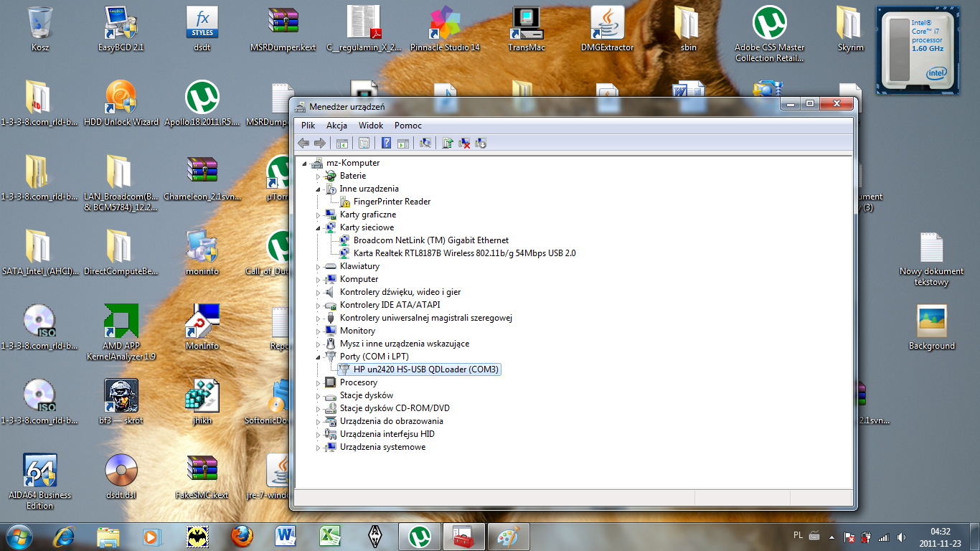This screenshot has width=980, height=551.
Task: Click the Skyrim folder on desktop
Action: click(850, 29)
